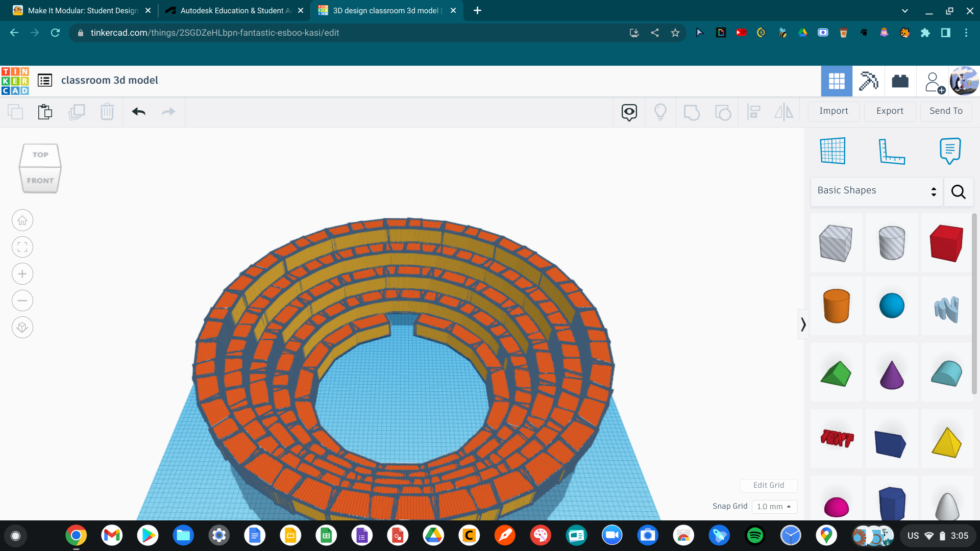Click TOP face of view cube

click(x=40, y=155)
